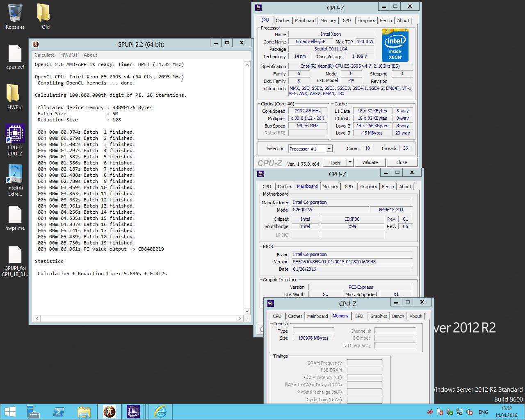Select About tab in Memory CPU-Z window
The image size is (525, 420).
click(415, 316)
